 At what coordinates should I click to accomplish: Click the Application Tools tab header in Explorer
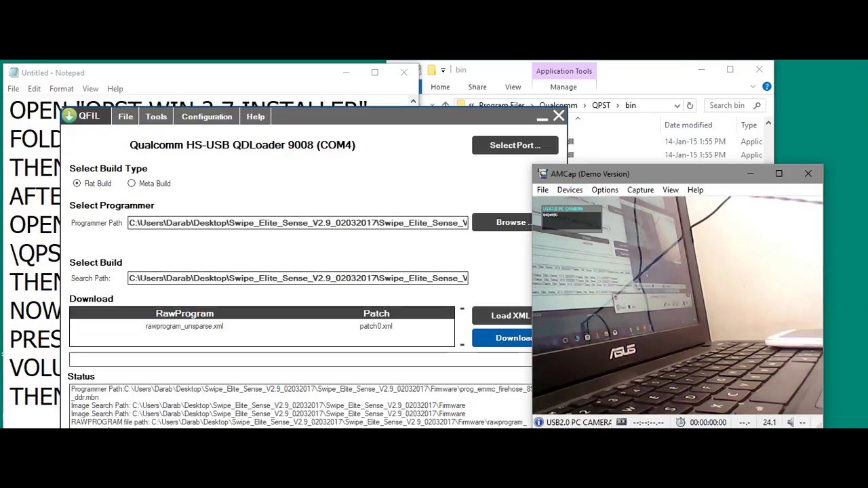[x=564, y=71]
